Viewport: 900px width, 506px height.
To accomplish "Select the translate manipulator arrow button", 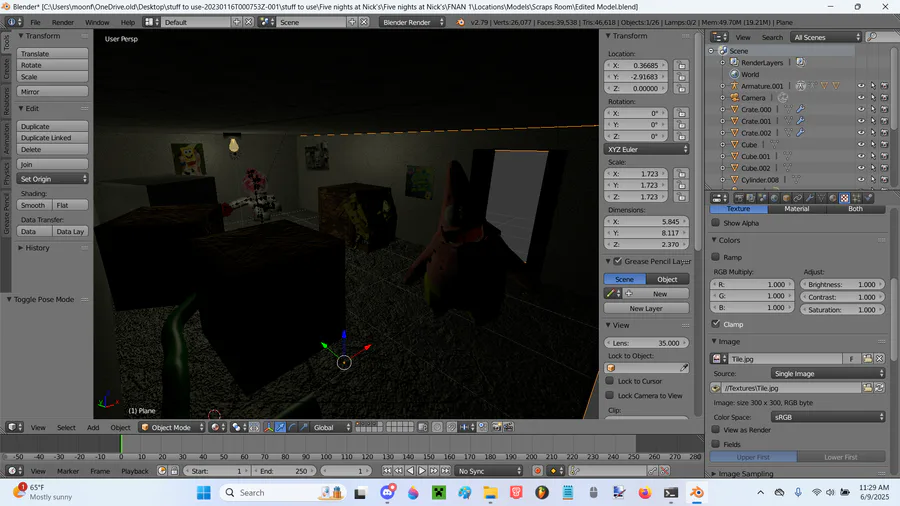I will [x=280, y=427].
